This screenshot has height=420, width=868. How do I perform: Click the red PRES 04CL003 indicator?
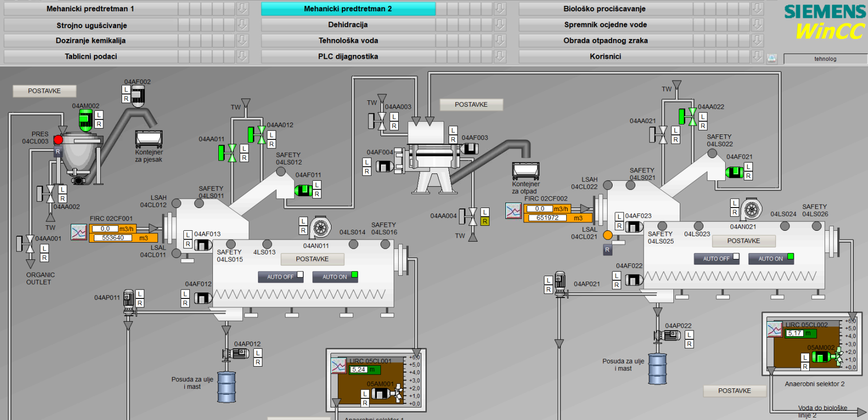(x=58, y=140)
